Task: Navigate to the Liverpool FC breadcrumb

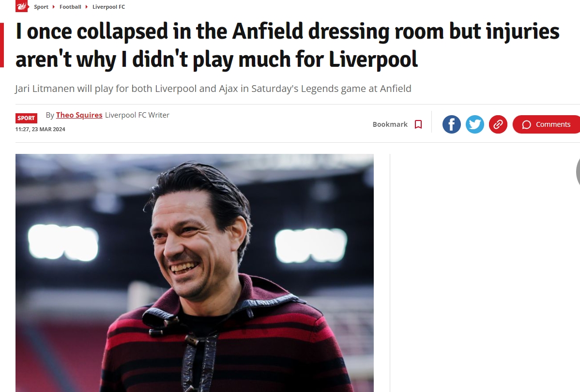Action: coord(108,7)
